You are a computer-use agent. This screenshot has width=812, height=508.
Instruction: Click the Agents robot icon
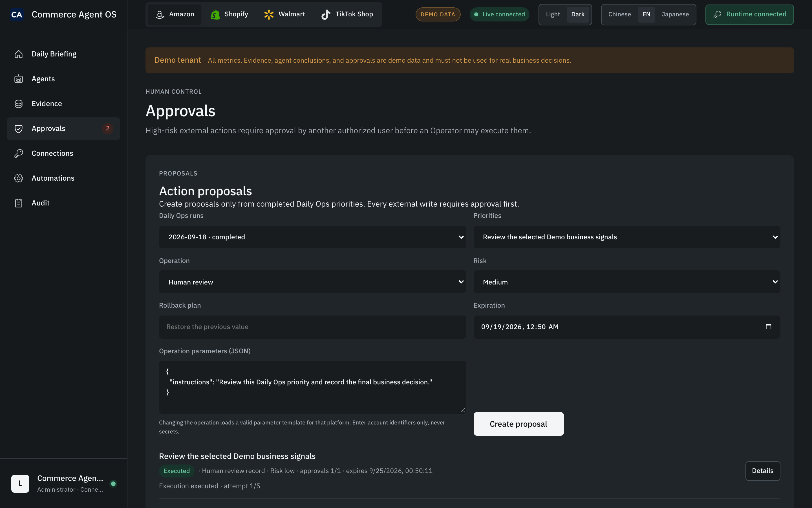pyautogui.click(x=18, y=79)
